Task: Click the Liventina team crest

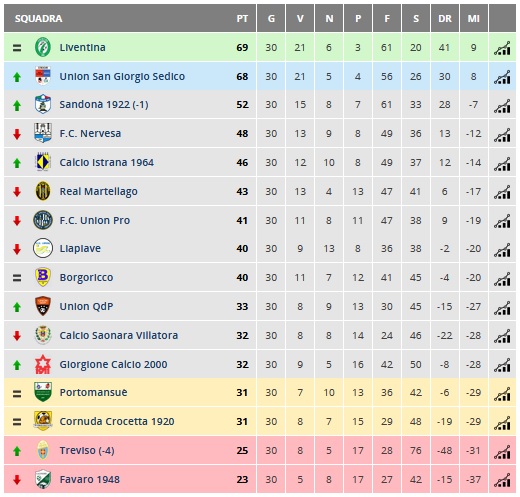Action: [x=43, y=47]
